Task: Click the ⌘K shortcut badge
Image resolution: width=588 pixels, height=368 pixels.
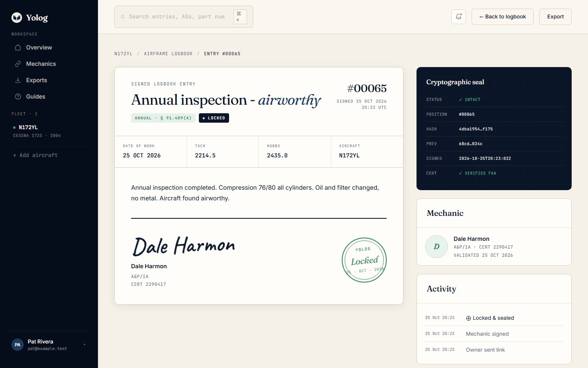Action: [x=240, y=17]
